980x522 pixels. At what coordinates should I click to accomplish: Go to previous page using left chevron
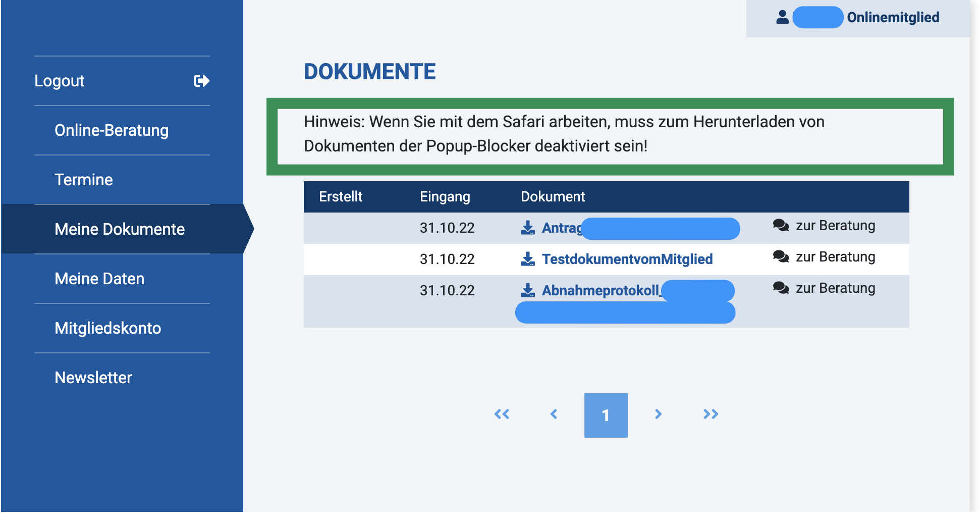tap(554, 414)
